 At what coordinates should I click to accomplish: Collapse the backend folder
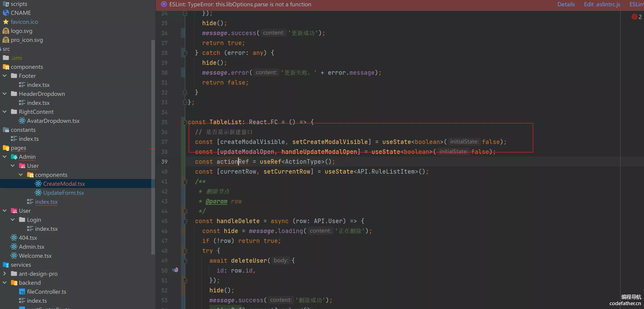tap(5, 282)
